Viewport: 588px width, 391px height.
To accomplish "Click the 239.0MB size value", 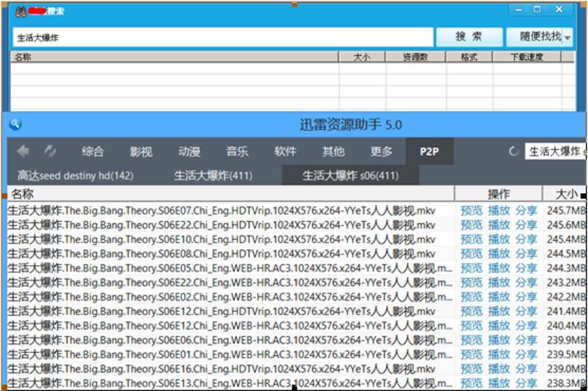I will (x=566, y=369).
